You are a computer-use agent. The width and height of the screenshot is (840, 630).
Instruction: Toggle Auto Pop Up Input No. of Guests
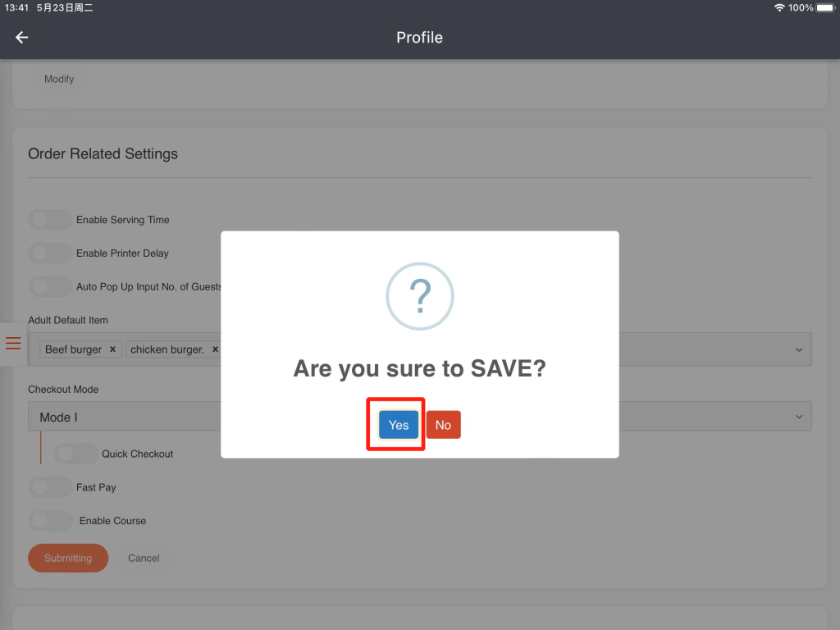[50, 287]
